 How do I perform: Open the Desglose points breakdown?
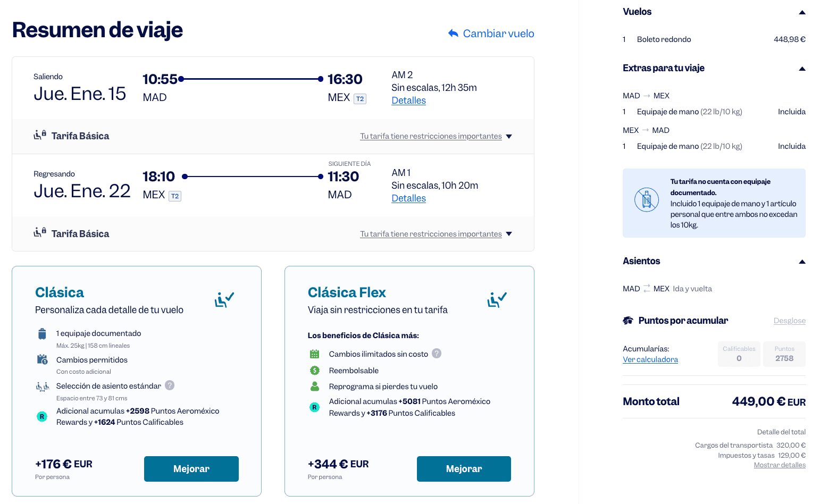789,321
